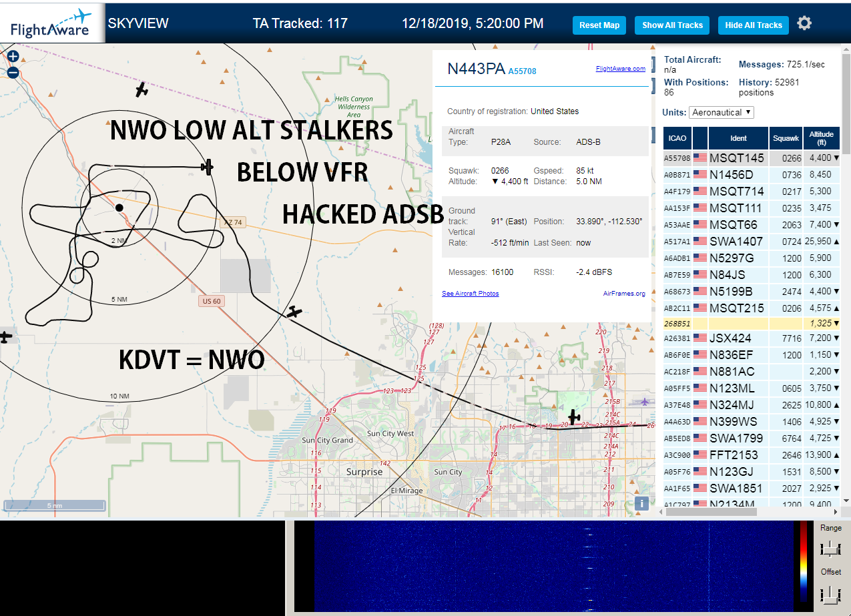Select the SWA1851 aircraft row
Viewport: 851px width, 616px height.
tap(752, 489)
